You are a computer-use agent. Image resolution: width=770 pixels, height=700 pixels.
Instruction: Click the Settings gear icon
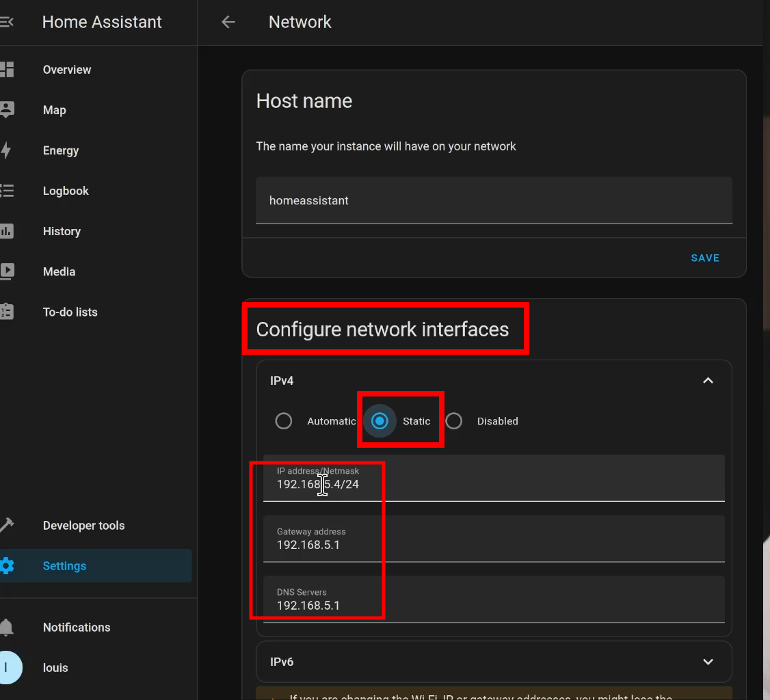click(6, 566)
